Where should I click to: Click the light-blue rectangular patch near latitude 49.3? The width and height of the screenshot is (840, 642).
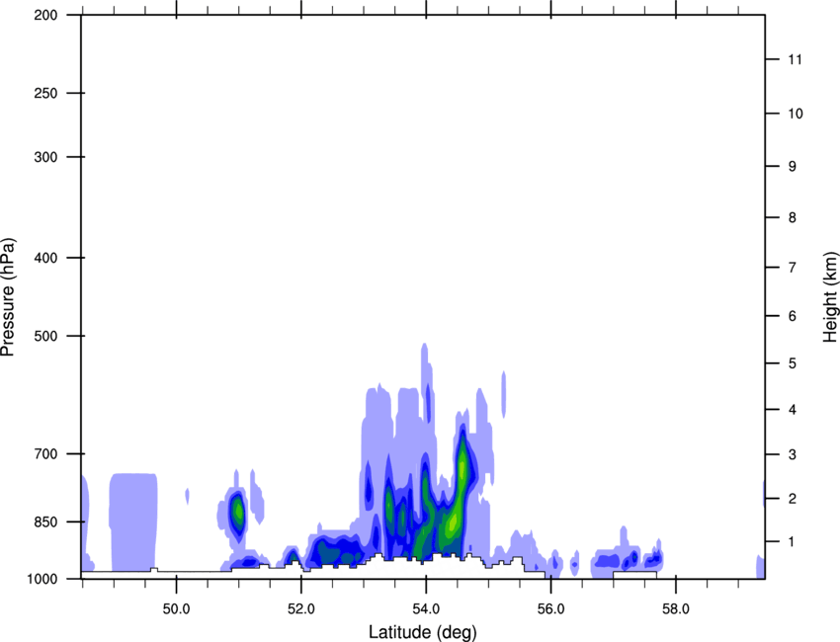(133, 522)
